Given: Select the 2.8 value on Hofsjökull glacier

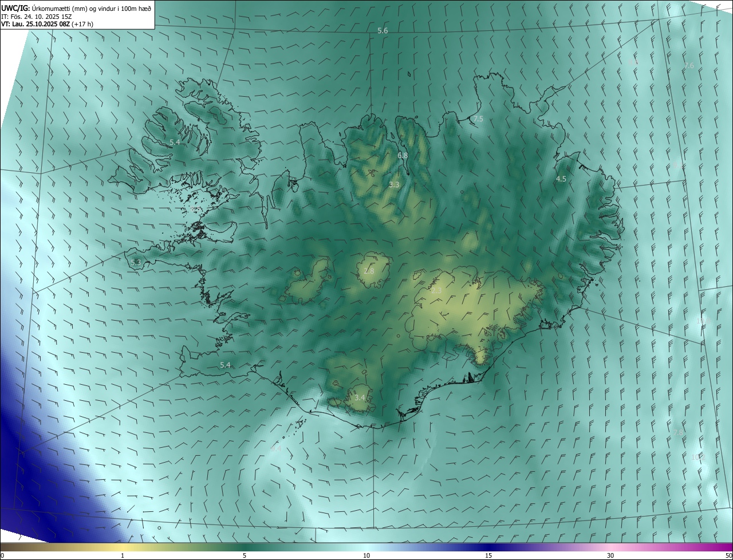Looking at the screenshot, I should tap(369, 271).
